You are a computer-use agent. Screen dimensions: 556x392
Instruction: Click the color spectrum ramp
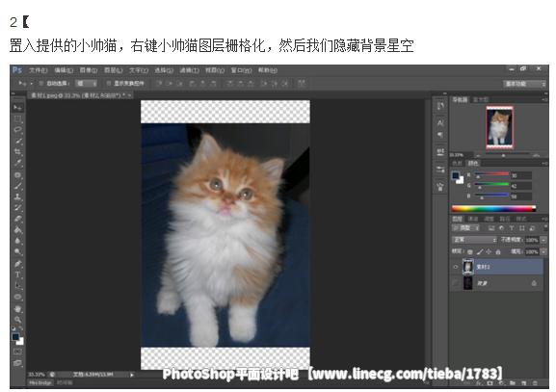tap(493, 208)
